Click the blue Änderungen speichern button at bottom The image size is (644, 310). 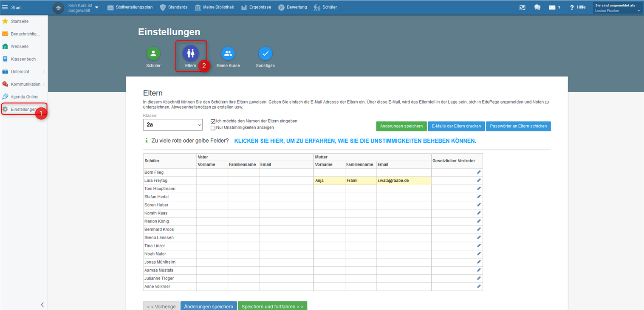(209, 306)
